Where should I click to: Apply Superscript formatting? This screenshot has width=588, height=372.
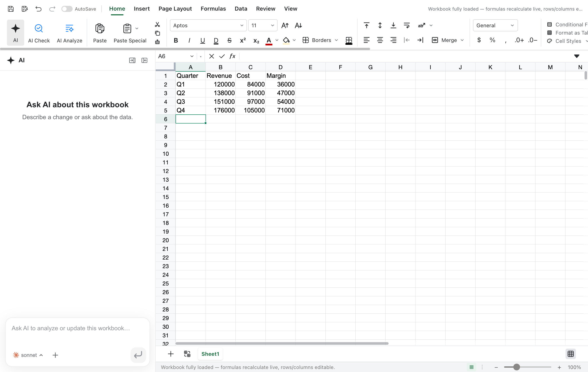click(x=243, y=40)
